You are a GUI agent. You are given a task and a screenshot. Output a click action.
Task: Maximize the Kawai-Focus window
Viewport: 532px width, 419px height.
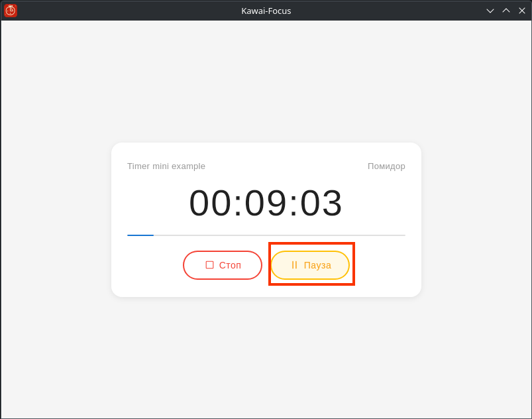506,11
